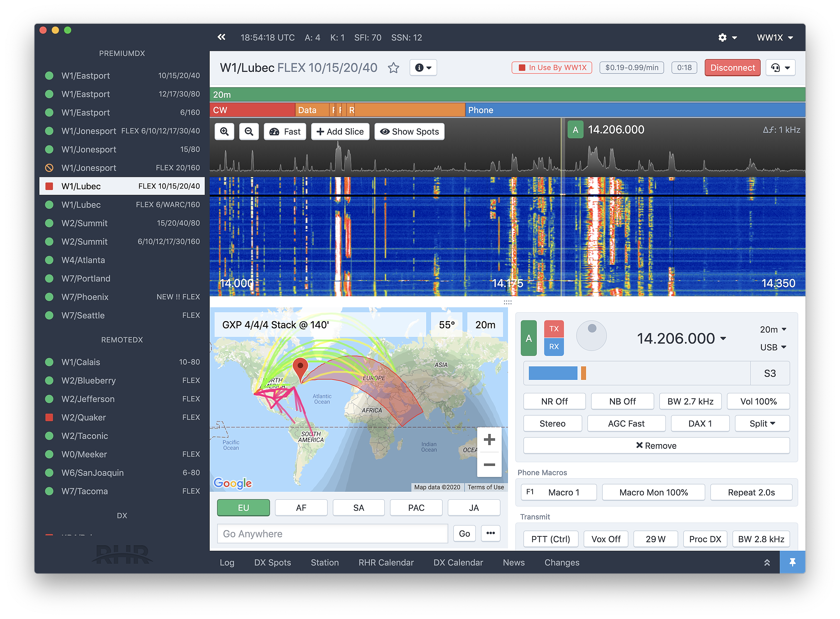
Task: Toggle the TX transmit button
Action: [x=554, y=329]
